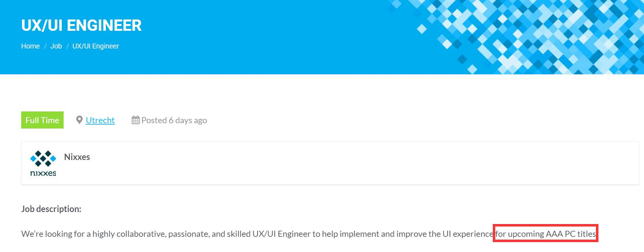The image size is (644, 252).
Task: Click the Job description heading
Action: coord(51,209)
